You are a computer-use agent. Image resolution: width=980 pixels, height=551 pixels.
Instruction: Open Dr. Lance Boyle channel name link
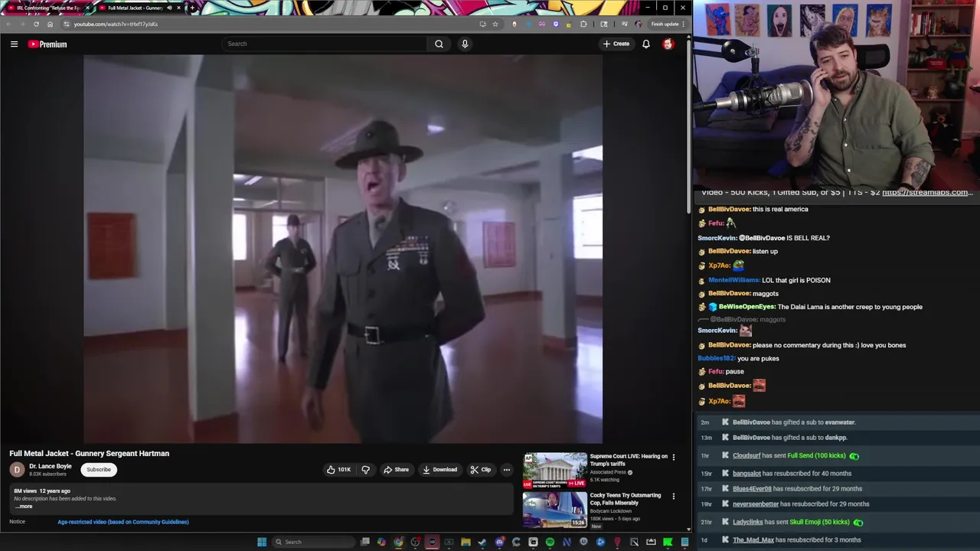coord(51,466)
